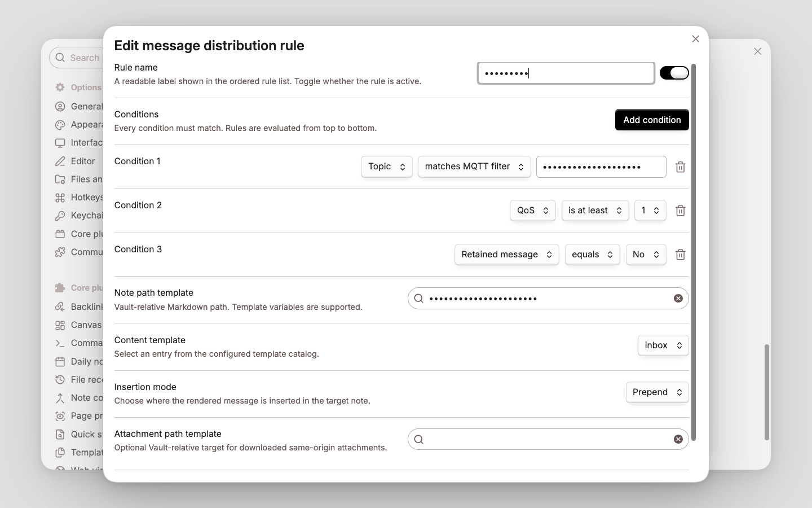
Task: Open Appearance settings in the sidebar
Action: coord(79,125)
